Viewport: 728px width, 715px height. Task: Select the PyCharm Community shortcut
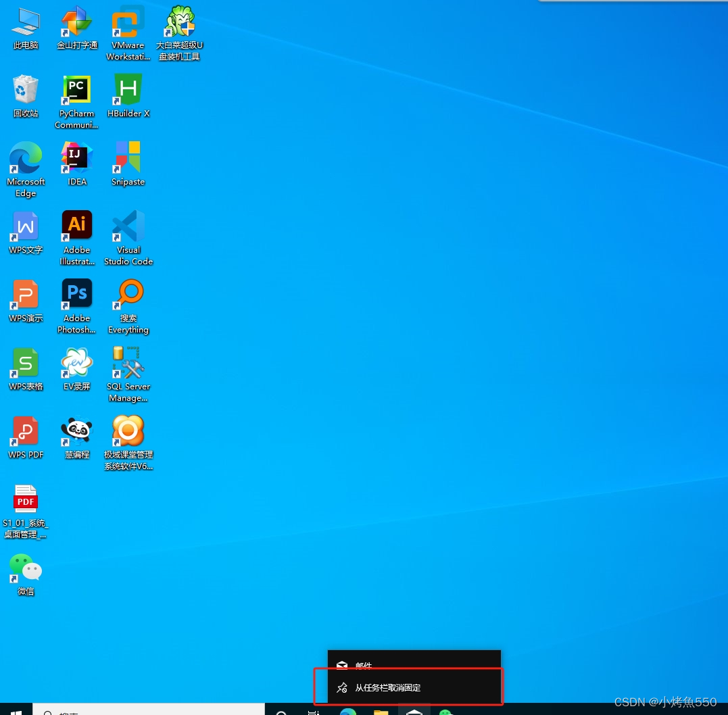pyautogui.click(x=76, y=101)
